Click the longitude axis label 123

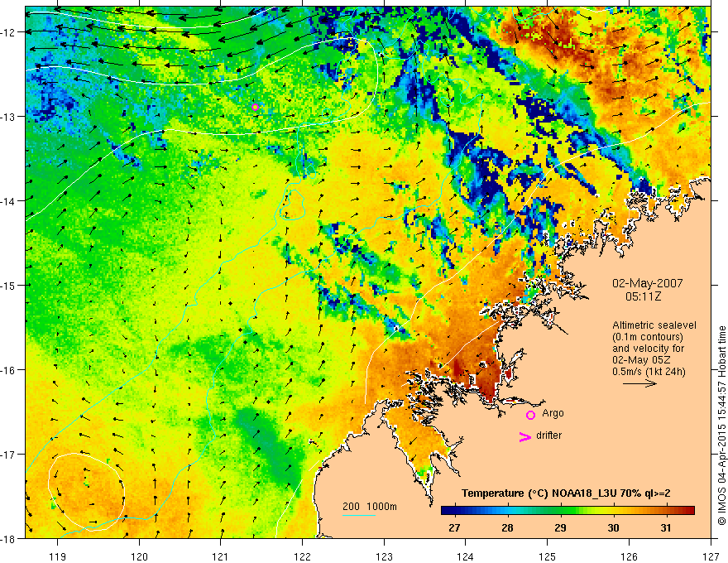[x=384, y=556]
